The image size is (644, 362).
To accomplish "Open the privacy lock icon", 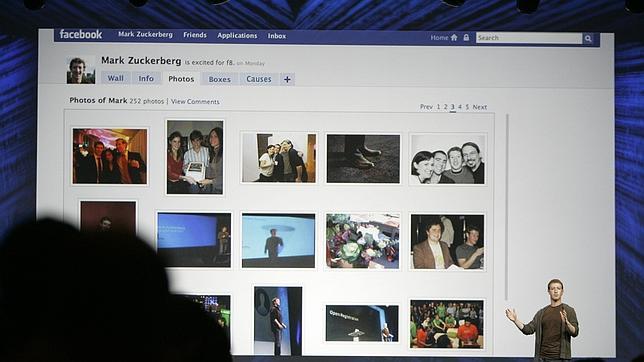I will (x=466, y=37).
